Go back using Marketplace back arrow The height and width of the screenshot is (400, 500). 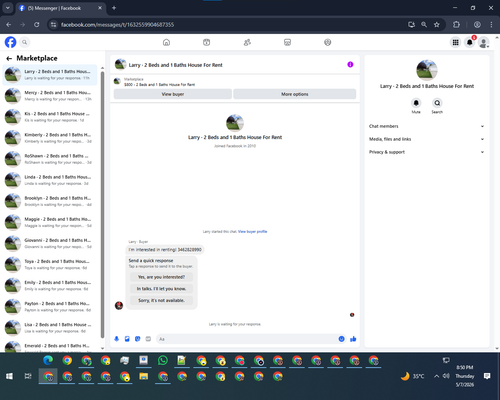tap(9, 58)
